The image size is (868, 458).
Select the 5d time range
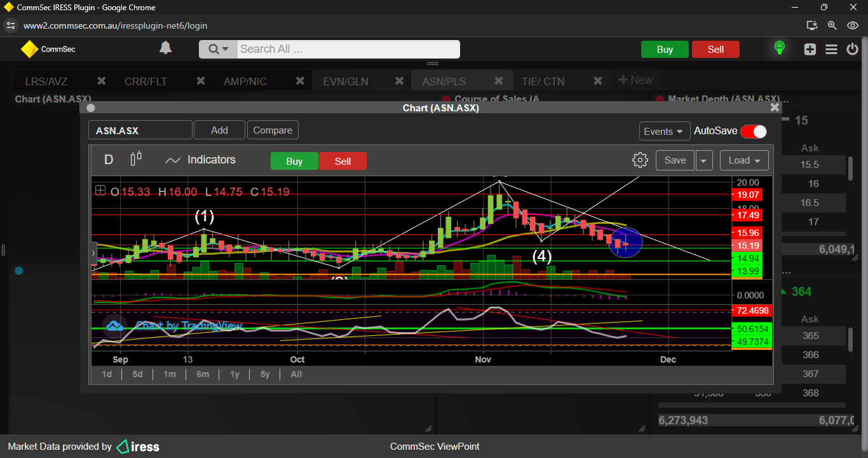[137, 374]
